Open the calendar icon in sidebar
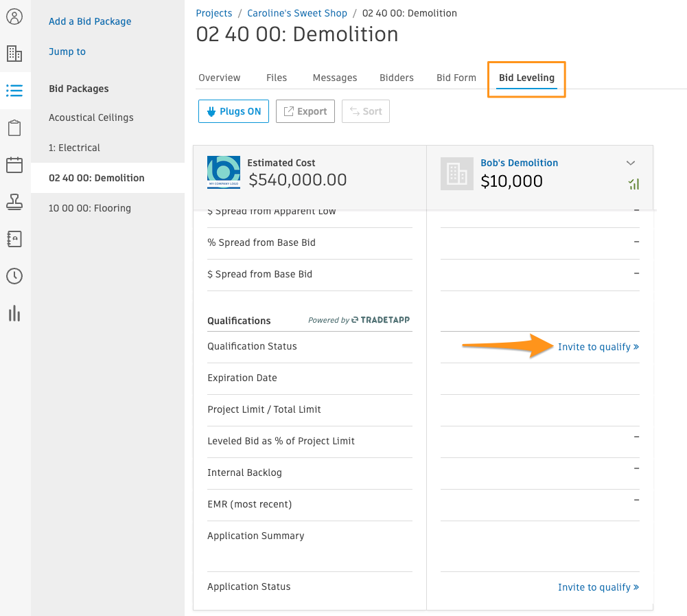Image resolution: width=687 pixels, height=616 pixels. coord(14,165)
